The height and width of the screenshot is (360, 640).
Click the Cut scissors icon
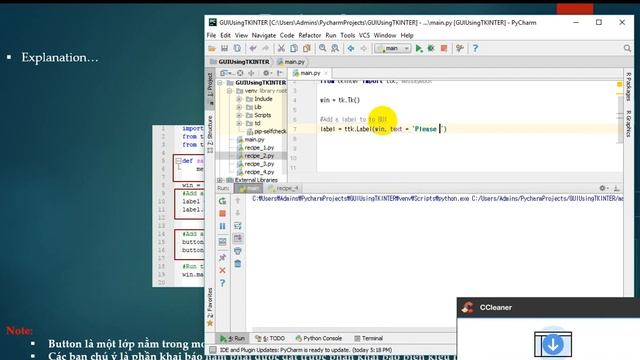pos(281,49)
